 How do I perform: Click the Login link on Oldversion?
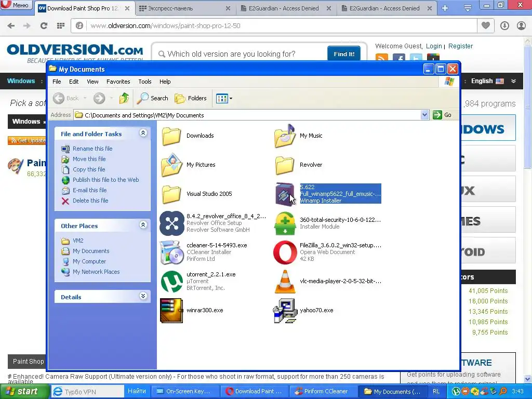click(434, 46)
